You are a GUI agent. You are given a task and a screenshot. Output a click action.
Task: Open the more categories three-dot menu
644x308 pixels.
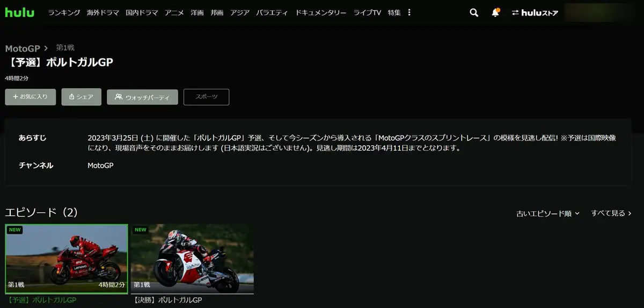point(409,12)
